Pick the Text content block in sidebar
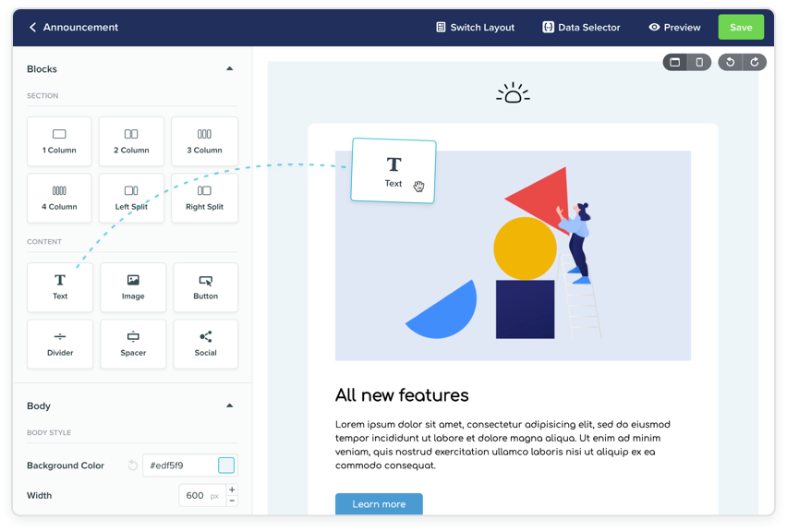This screenshot has height=532, width=787. coord(60,287)
